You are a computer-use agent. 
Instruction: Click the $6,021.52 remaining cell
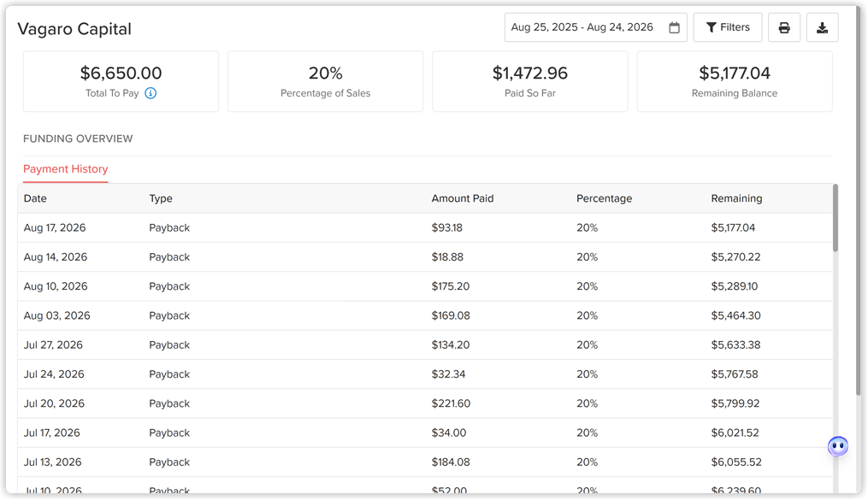pyautogui.click(x=735, y=433)
